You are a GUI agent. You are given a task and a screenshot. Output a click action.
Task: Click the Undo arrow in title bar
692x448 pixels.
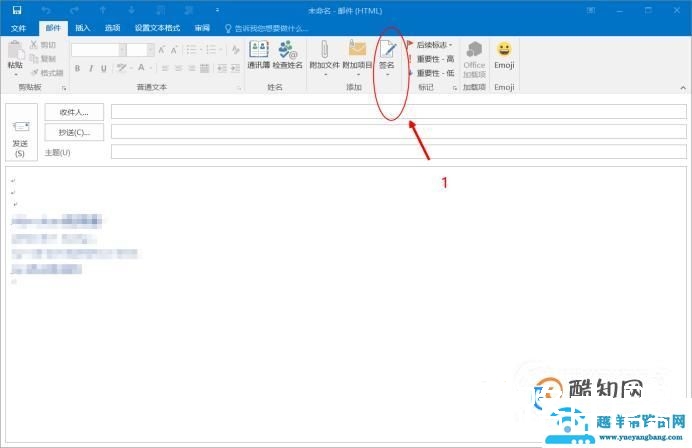point(46,10)
